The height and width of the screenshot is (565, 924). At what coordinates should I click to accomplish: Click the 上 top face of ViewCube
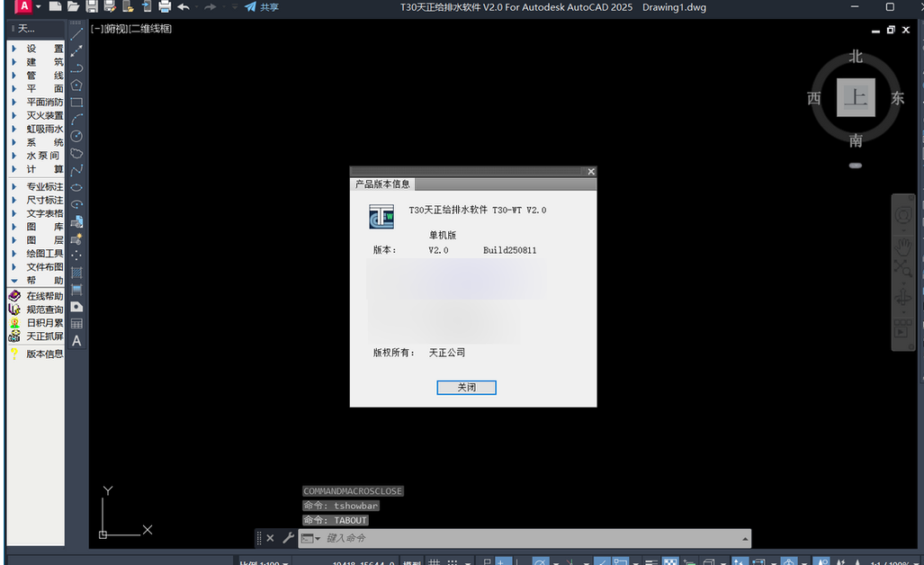[856, 97]
